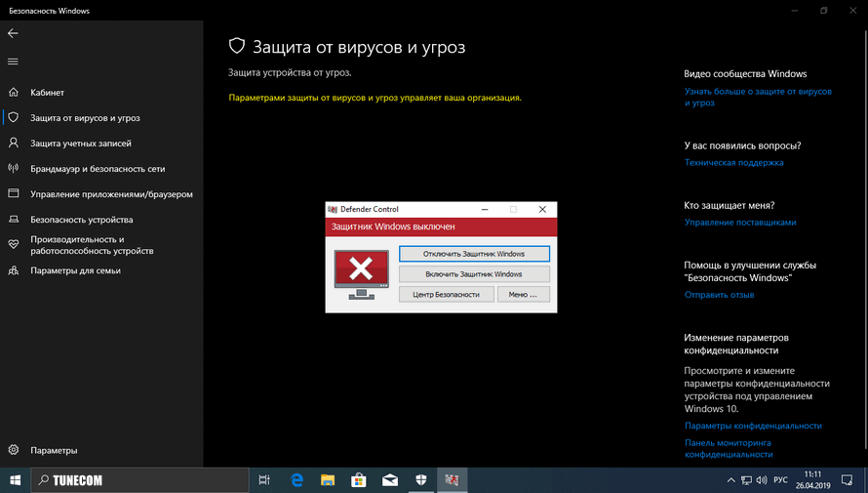The image size is (868, 493).
Task: Select Безопасность устройства
Action: pos(101,220)
